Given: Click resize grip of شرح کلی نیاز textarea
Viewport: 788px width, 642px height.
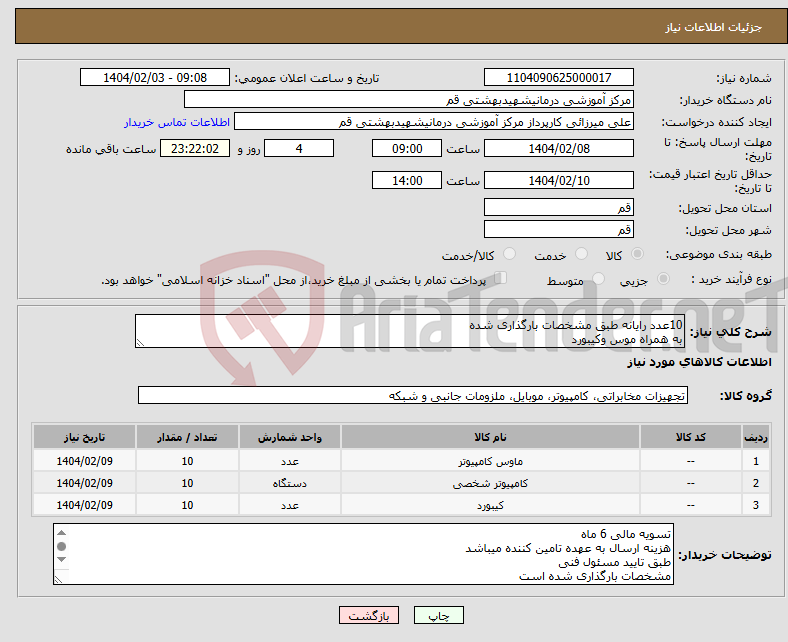Looking at the screenshot, I should coord(140,343).
